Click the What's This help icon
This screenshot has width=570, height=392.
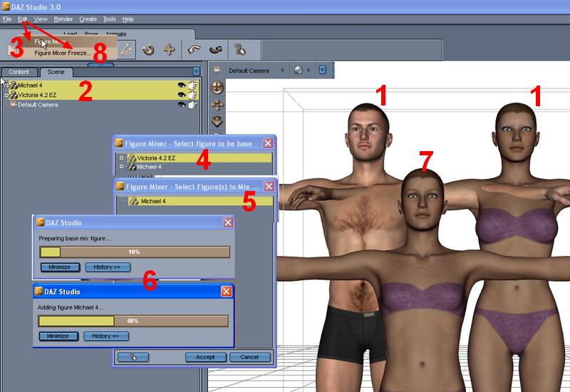(x=239, y=49)
